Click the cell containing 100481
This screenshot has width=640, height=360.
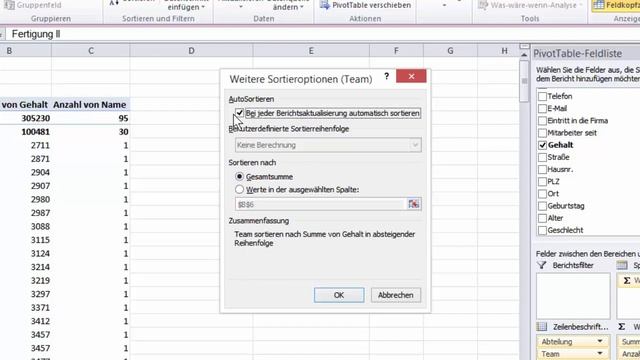26,132
